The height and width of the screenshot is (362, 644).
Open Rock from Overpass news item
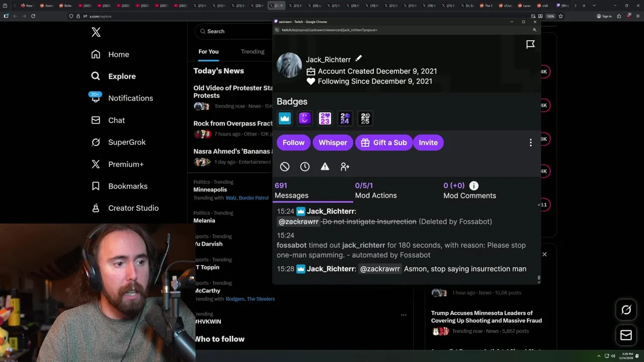[x=233, y=124]
